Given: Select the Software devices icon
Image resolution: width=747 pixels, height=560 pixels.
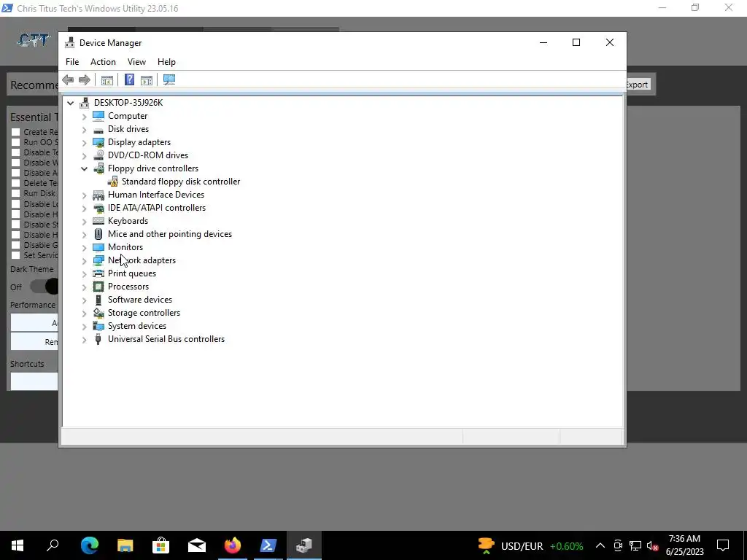Looking at the screenshot, I should tap(98, 300).
